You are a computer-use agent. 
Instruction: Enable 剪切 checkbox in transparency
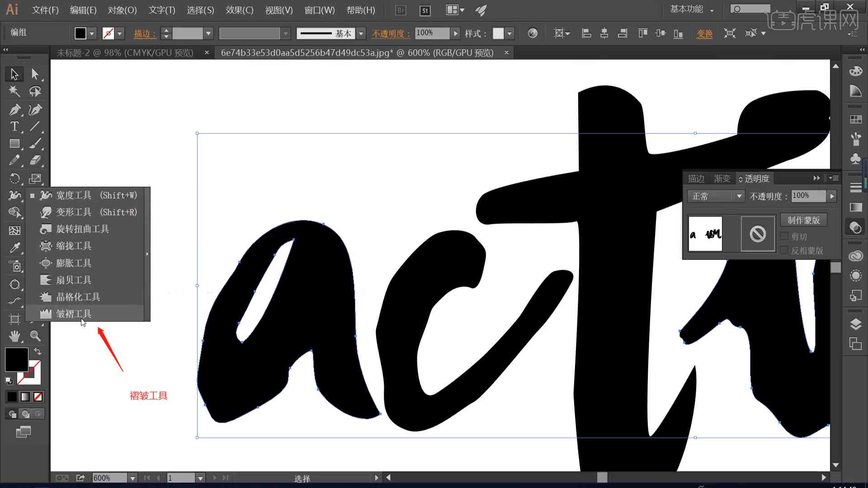pos(783,237)
